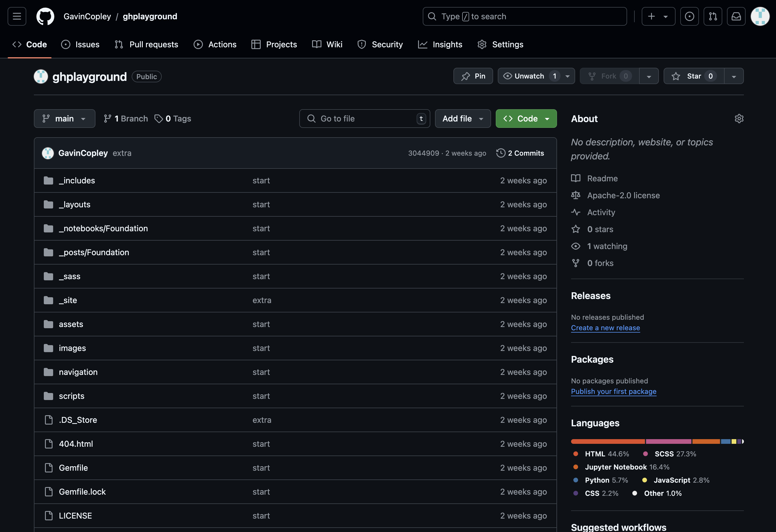This screenshot has width=776, height=532.
Task: Switch to the Code tab
Action: click(30, 44)
